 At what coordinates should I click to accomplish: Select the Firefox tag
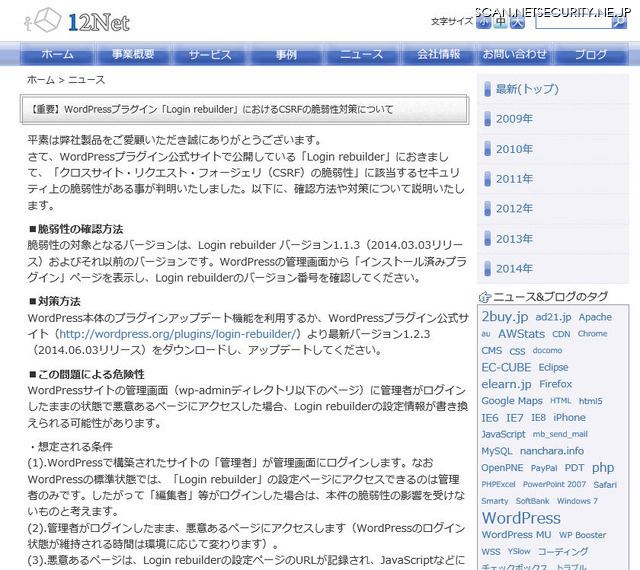tap(556, 384)
